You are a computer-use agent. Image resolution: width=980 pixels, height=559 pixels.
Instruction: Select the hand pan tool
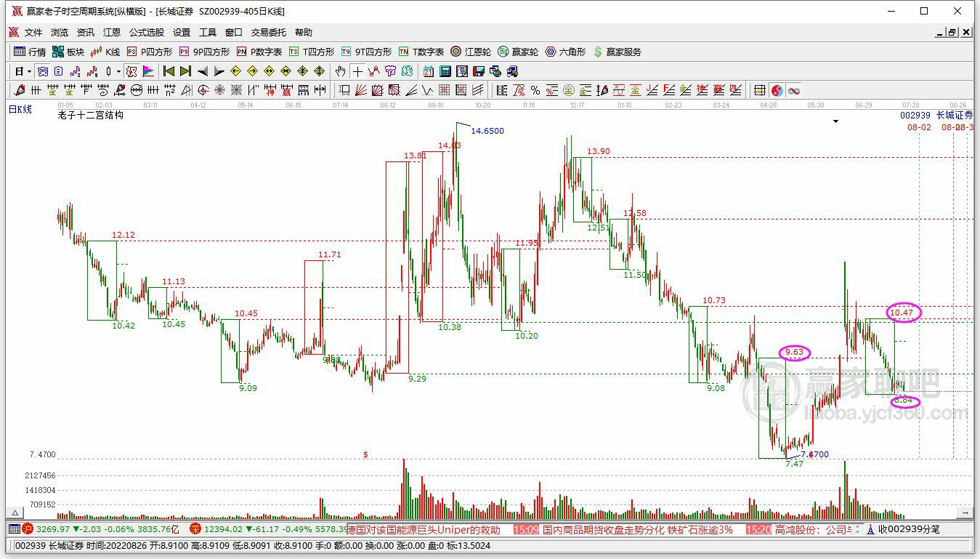point(340,71)
